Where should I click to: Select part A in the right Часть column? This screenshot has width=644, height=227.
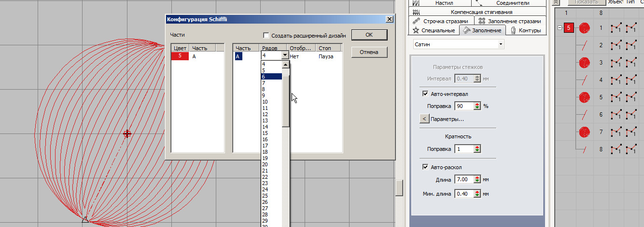click(238, 56)
